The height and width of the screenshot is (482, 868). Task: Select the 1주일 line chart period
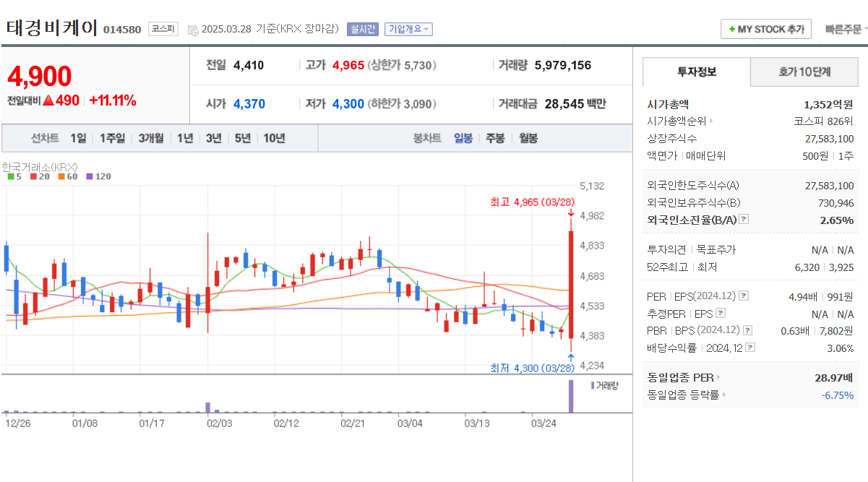coord(112,138)
